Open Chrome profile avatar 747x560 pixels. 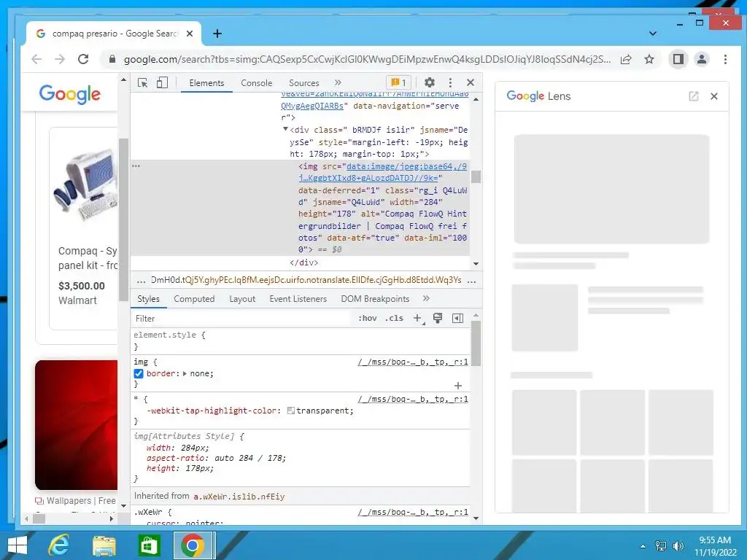[702, 59]
